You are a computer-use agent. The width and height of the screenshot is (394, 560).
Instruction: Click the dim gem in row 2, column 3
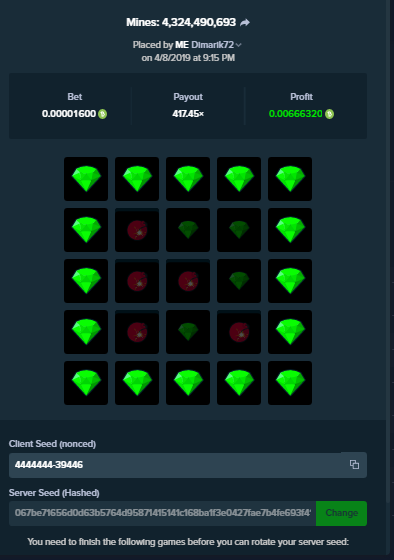pyautogui.click(x=188, y=230)
